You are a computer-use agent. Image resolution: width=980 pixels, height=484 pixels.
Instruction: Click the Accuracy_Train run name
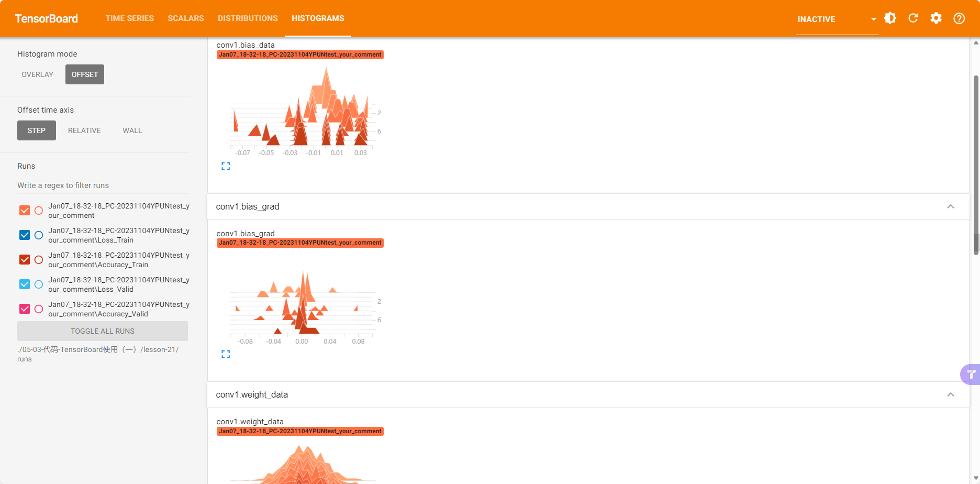pos(119,260)
